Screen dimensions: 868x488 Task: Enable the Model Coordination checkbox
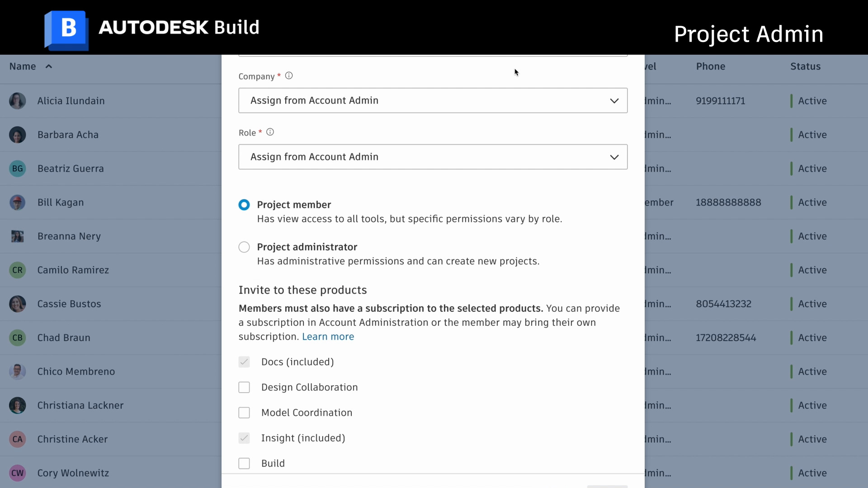point(244,413)
